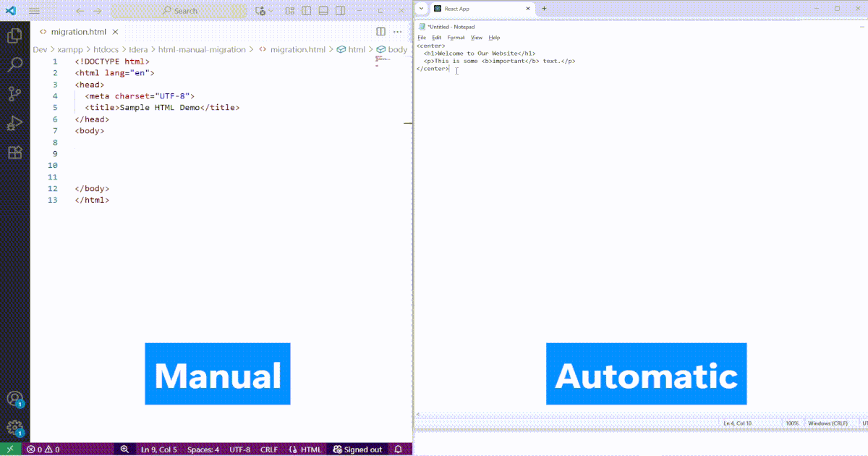Viewport: 868px width, 456px height.
Task: Click the html breadcrumb to open its dropdown
Action: (357, 49)
